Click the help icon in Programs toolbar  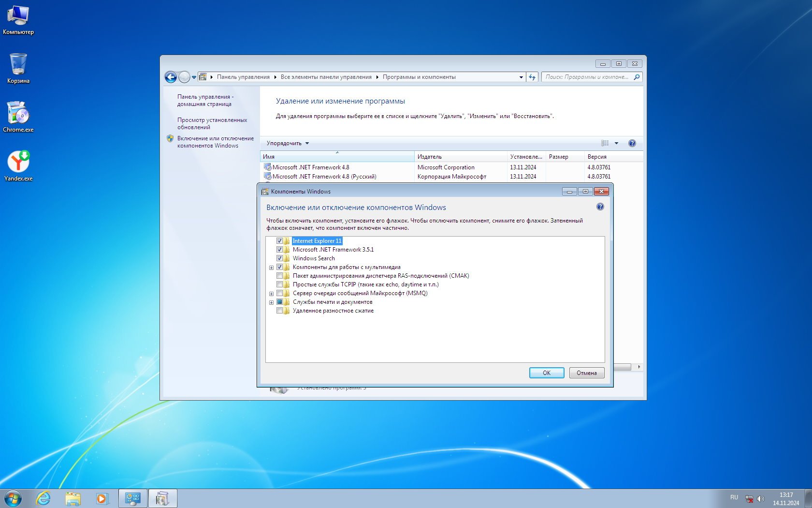[x=632, y=143]
